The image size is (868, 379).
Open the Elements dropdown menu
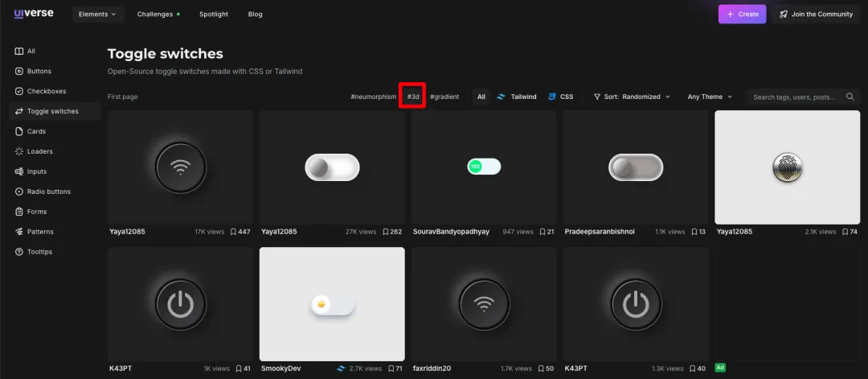[x=97, y=14]
